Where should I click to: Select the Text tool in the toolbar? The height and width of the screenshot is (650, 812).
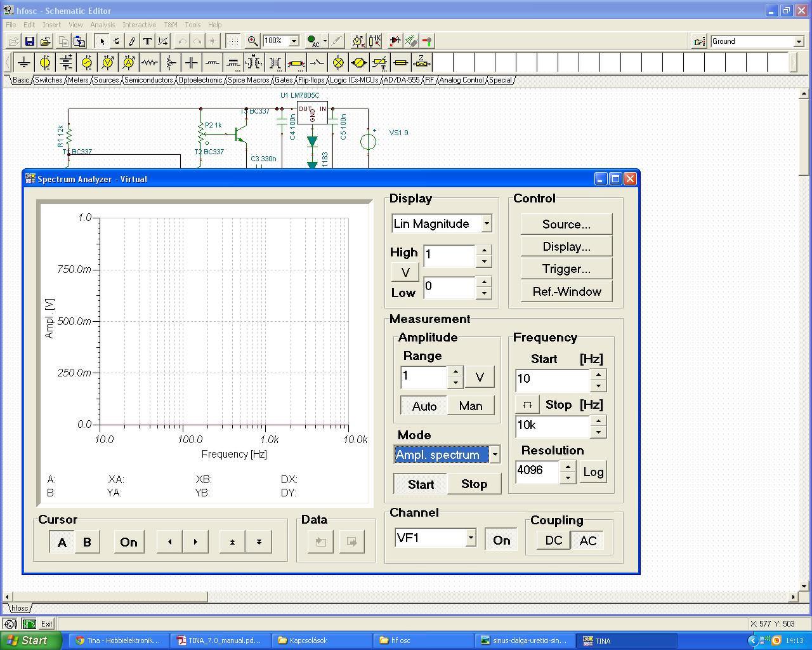coord(147,41)
